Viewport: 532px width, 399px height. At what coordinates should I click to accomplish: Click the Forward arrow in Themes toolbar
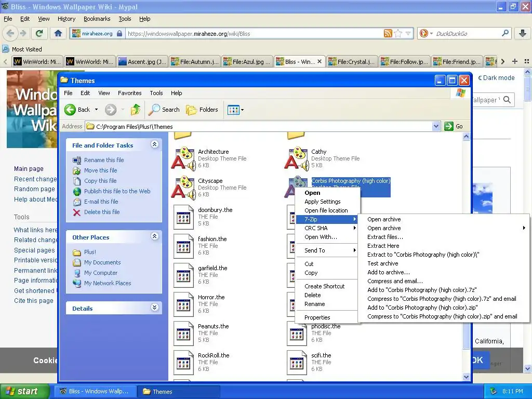(x=111, y=110)
